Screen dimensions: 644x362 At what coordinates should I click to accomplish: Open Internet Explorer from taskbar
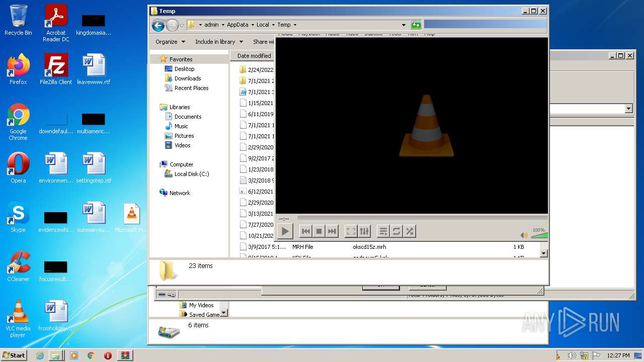(40, 355)
